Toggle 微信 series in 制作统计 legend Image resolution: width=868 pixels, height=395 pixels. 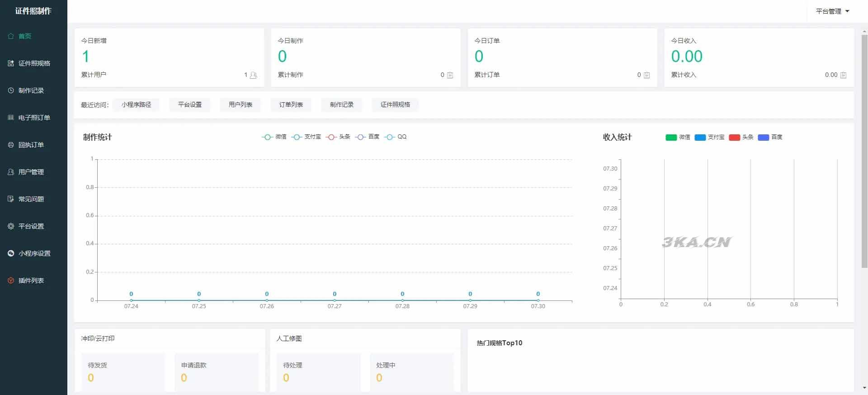pyautogui.click(x=274, y=137)
